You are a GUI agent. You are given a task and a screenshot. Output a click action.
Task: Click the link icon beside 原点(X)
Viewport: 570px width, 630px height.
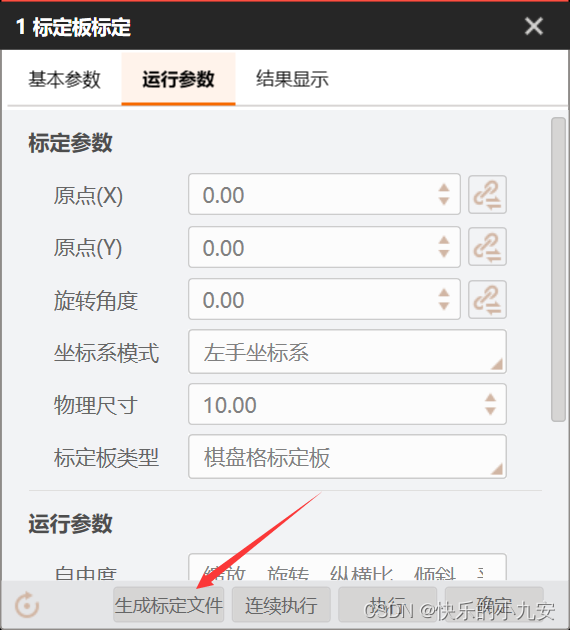tap(487, 195)
